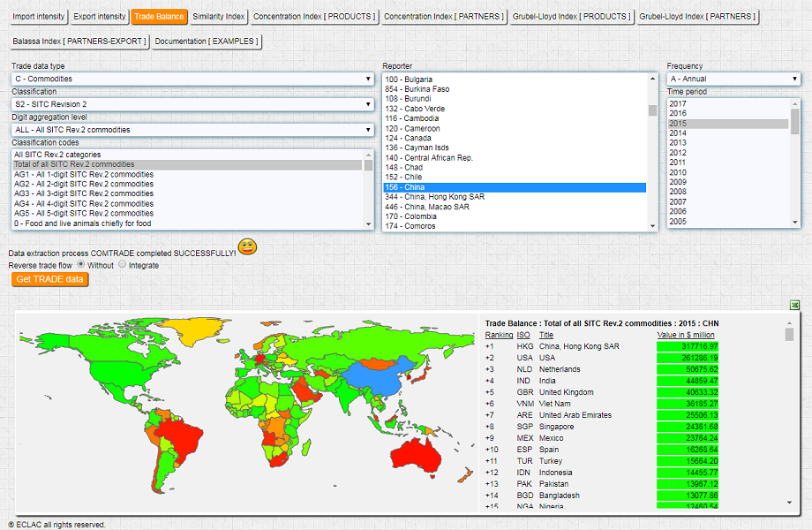Sort by the Value in $ million header
This screenshot has width=812, height=530.
(x=688, y=335)
